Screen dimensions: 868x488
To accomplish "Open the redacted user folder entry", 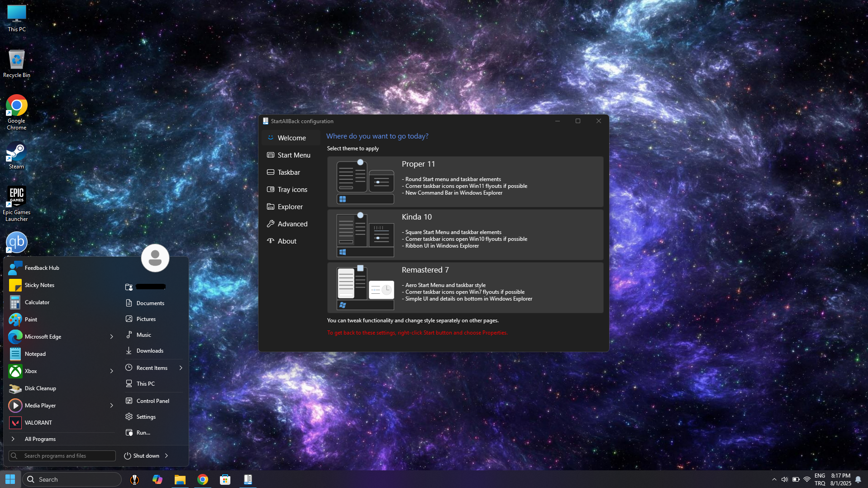I will (154, 287).
